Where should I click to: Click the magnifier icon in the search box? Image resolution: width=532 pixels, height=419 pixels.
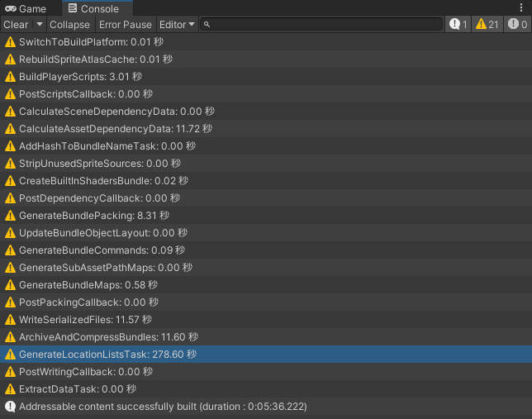tap(207, 25)
